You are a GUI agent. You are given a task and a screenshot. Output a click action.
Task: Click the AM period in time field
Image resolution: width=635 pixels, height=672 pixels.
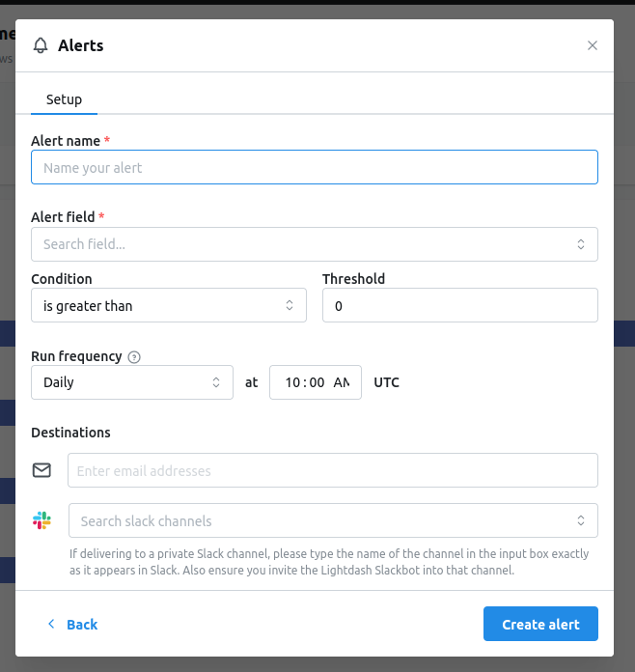(x=342, y=382)
